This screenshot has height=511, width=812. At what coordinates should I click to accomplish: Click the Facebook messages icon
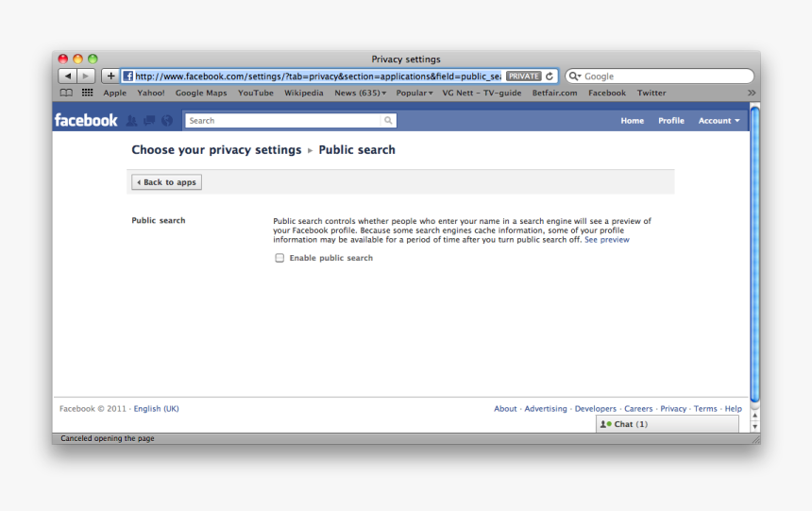[x=149, y=121]
